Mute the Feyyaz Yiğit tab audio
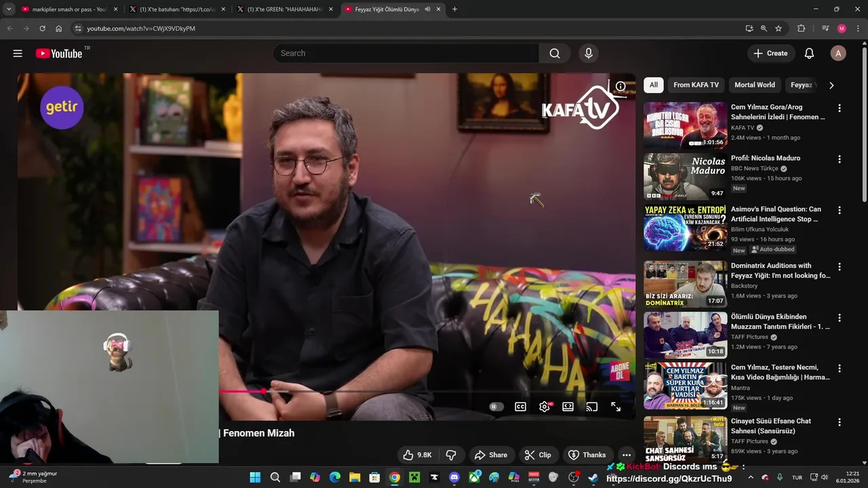868x488 pixels. click(x=427, y=9)
